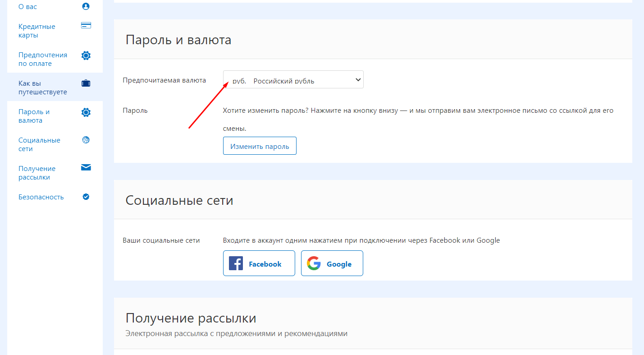Viewport: 644px width, 355px height.
Task: Open the О вас sidebar section
Action: [x=27, y=7]
